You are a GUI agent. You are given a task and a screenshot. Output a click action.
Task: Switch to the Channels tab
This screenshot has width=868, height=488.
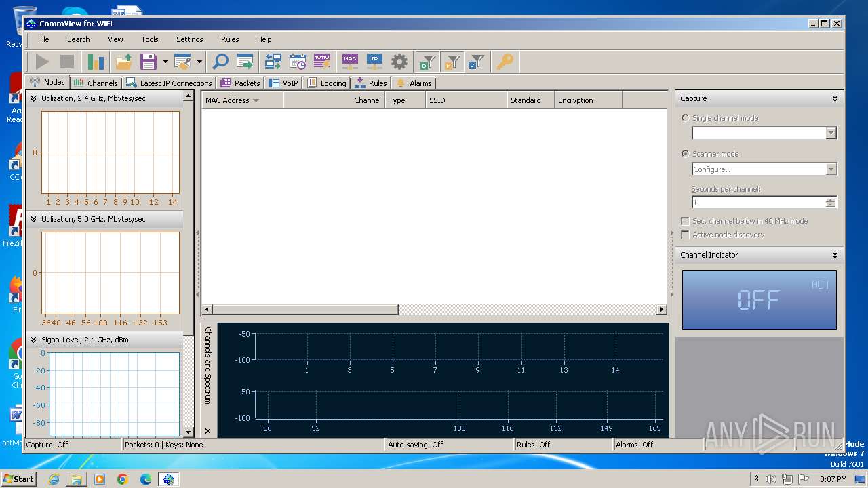pyautogui.click(x=96, y=83)
